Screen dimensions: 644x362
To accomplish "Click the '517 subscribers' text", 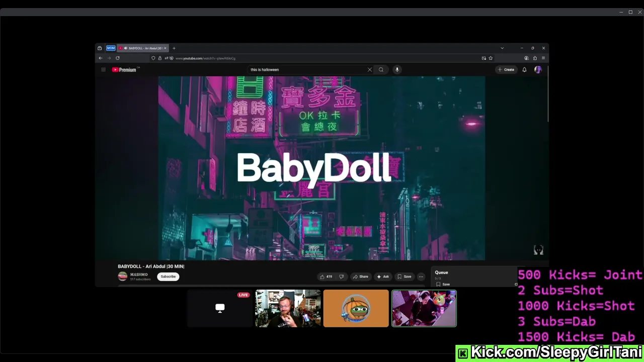I will (x=140, y=279).
